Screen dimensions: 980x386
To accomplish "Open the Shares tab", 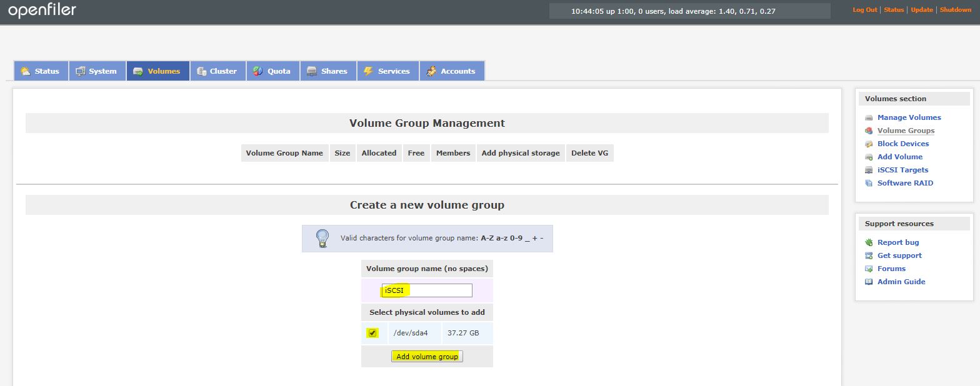I will coord(328,71).
